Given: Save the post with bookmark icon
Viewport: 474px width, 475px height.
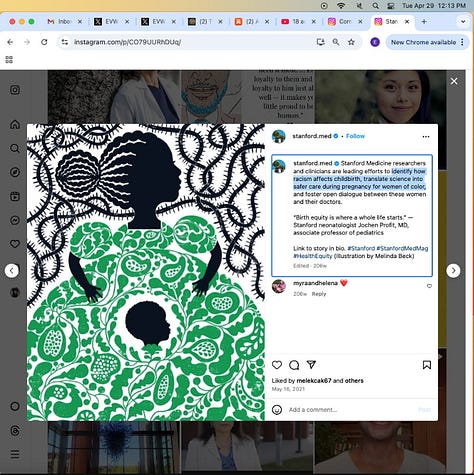Looking at the screenshot, I should [427, 365].
